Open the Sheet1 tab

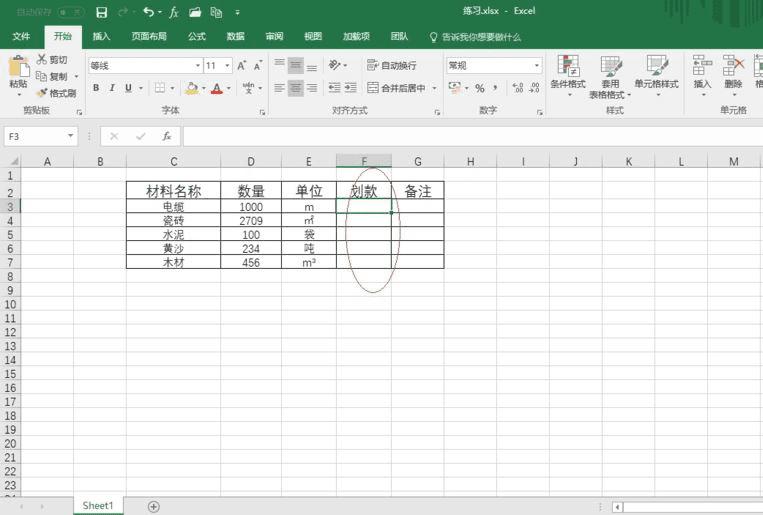98,506
